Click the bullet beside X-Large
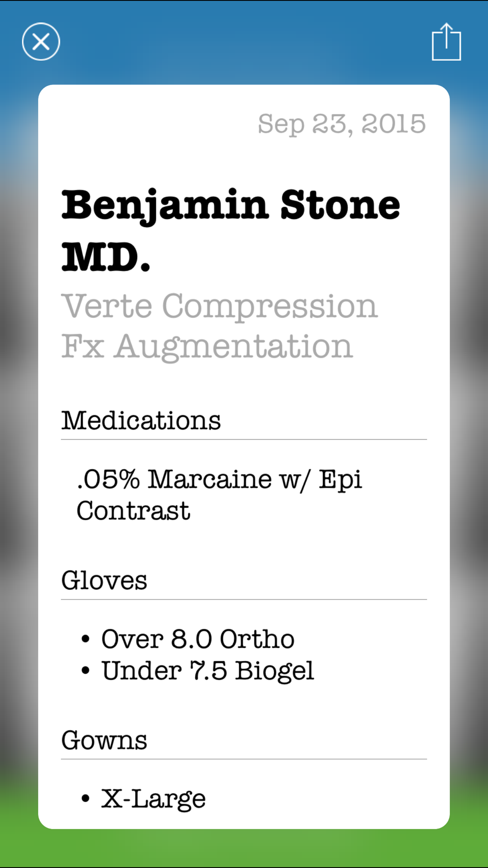This screenshot has width=488, height=868. point(85,799)
